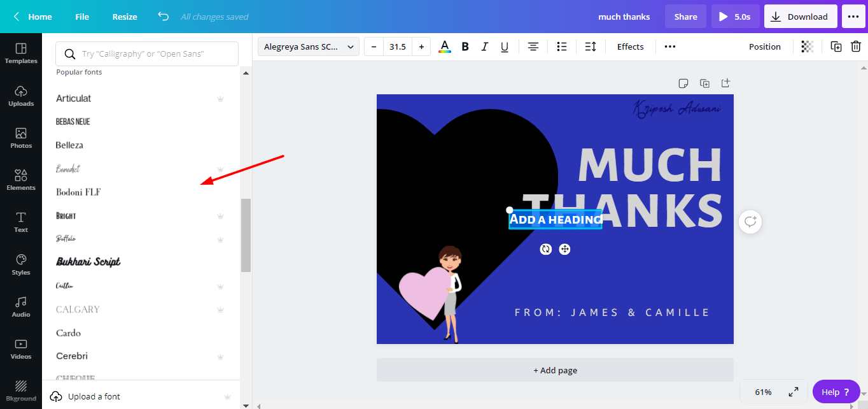
Task: Click the bulleted list icon
Action: click(562, 47)
